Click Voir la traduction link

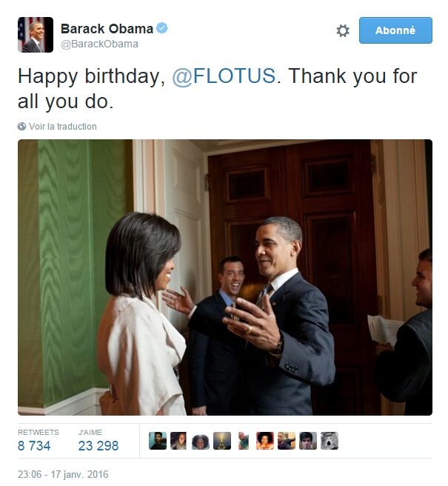coord(63,127)
